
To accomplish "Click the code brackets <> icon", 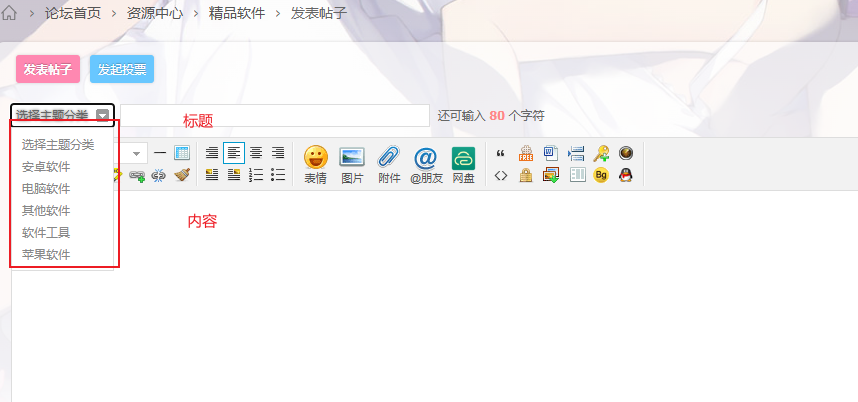I will coord(501,175).
